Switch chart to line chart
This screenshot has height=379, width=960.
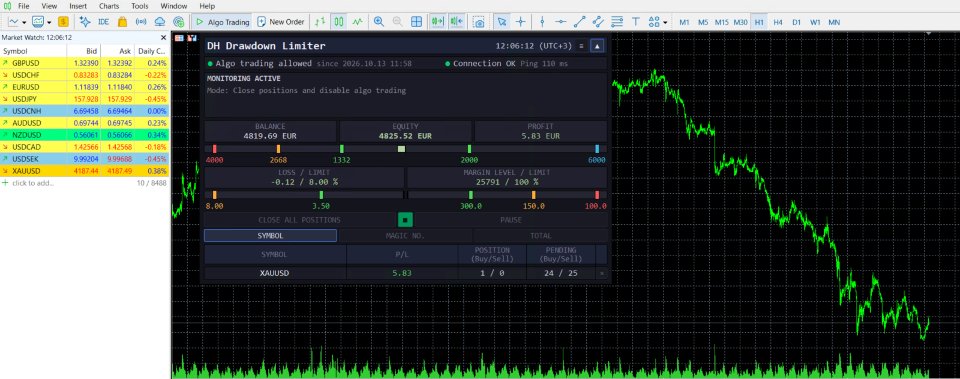pos(358,22)
